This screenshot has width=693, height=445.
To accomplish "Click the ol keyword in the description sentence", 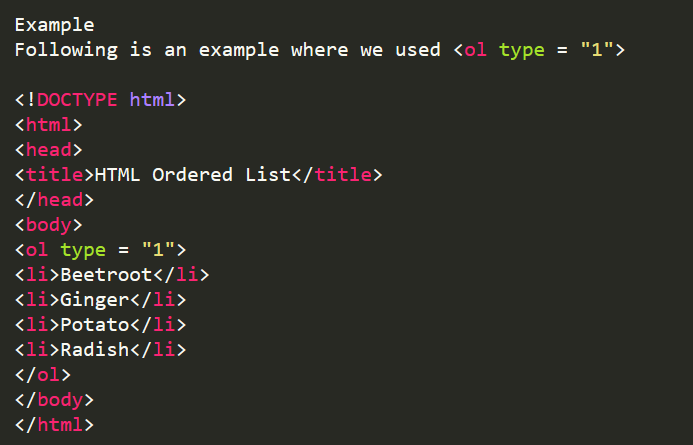I will [x=476, y=49].
